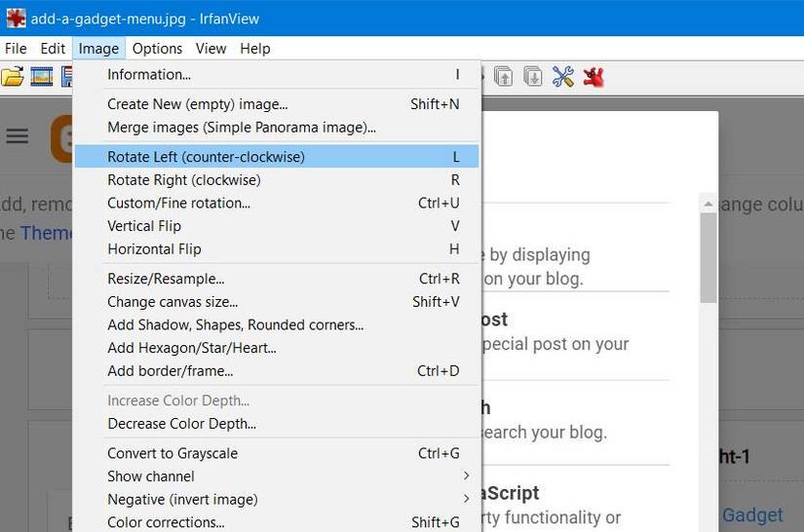Expand the Show channel submenu arrow

coord(466,476)
